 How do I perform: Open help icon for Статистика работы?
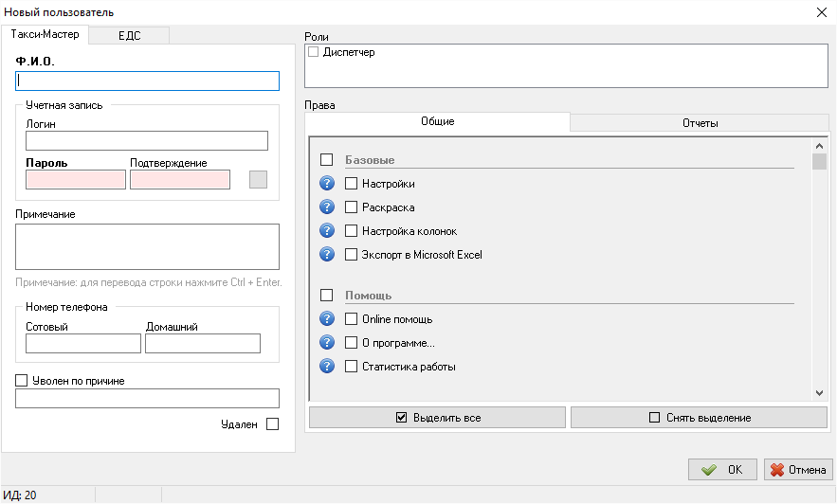pyautogui.click(x=328, y=367)
